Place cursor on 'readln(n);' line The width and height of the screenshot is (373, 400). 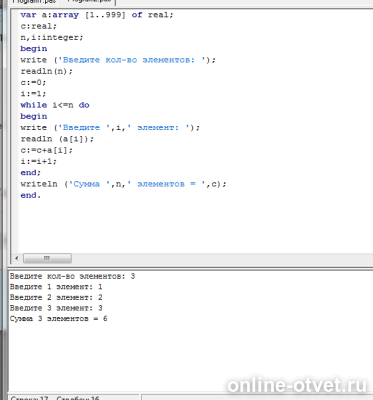click(x=46, y=71)
